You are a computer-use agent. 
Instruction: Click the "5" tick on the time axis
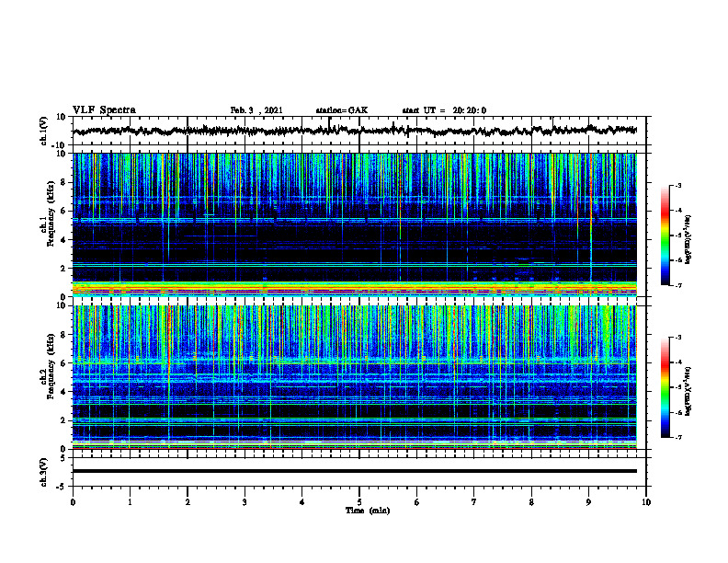[359, 502]
